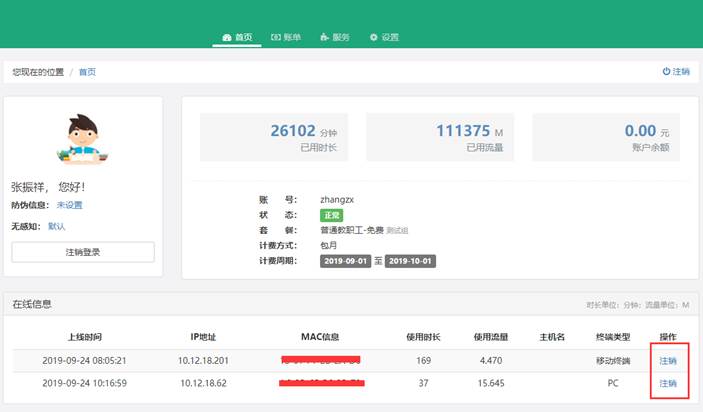
Task: Switch to the 服务 tab
Action: click(x=335, y=38)
